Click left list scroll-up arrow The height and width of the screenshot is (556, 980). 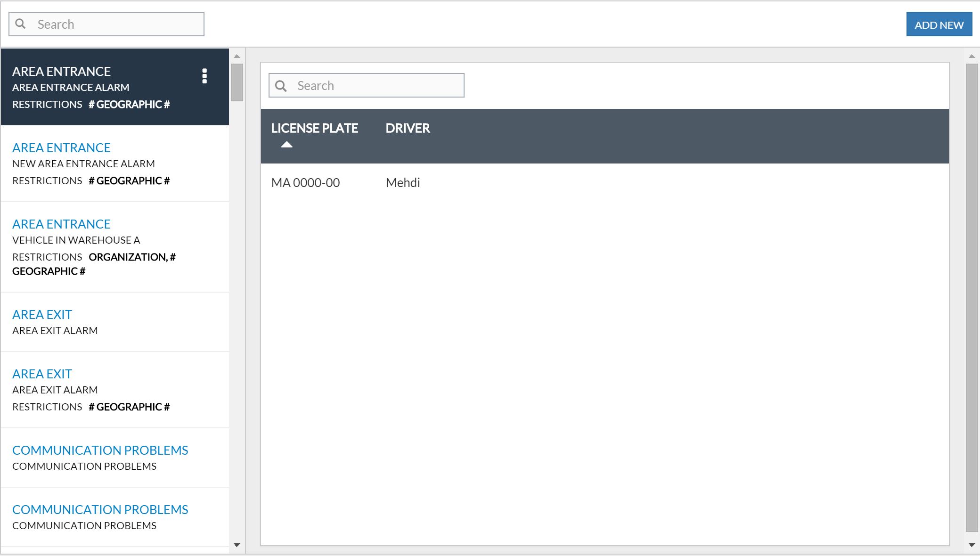237,56
